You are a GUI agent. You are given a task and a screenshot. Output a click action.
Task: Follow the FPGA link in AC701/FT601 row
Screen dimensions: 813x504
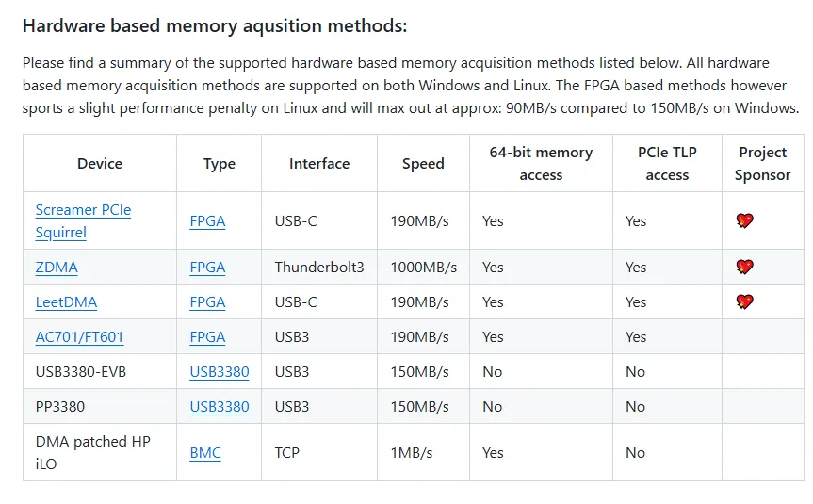pyautogui.click(x=207, y=337)
